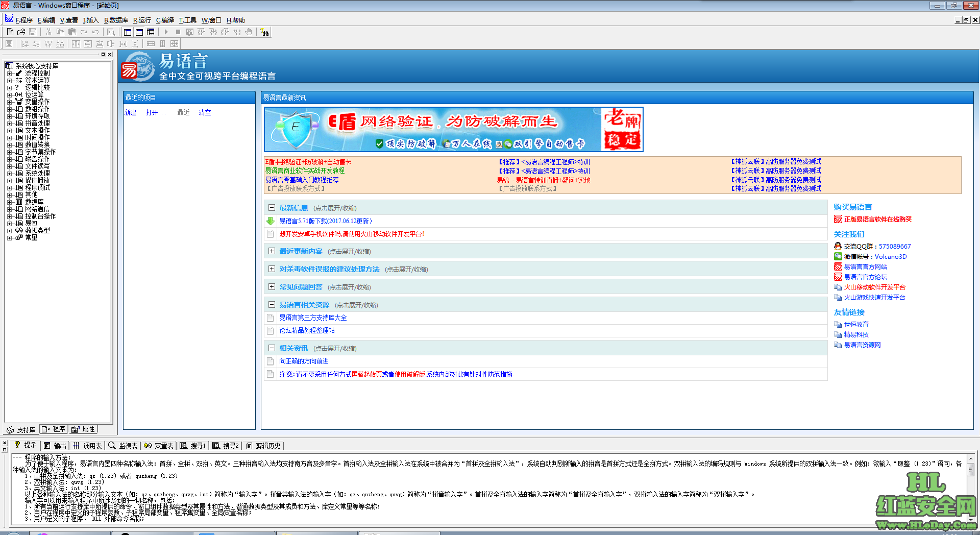Open the 剪辑历史 tab
The width and height of the screenshot is (980, 535).
(x=263, y=446)
